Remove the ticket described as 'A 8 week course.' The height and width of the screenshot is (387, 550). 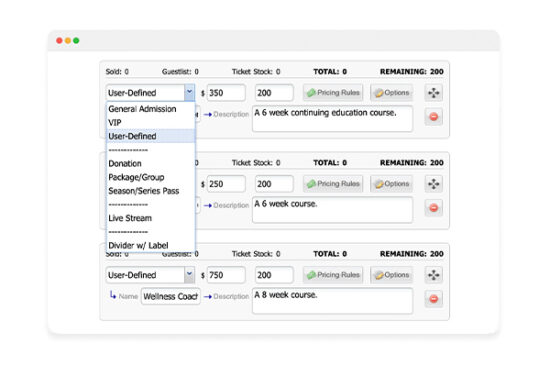(x=434, y=299)
